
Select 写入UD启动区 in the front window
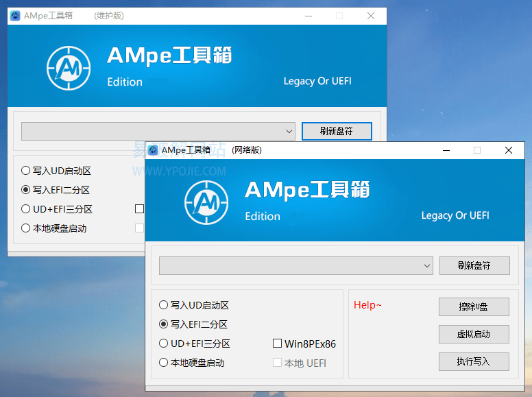click(x=194, y=305)
